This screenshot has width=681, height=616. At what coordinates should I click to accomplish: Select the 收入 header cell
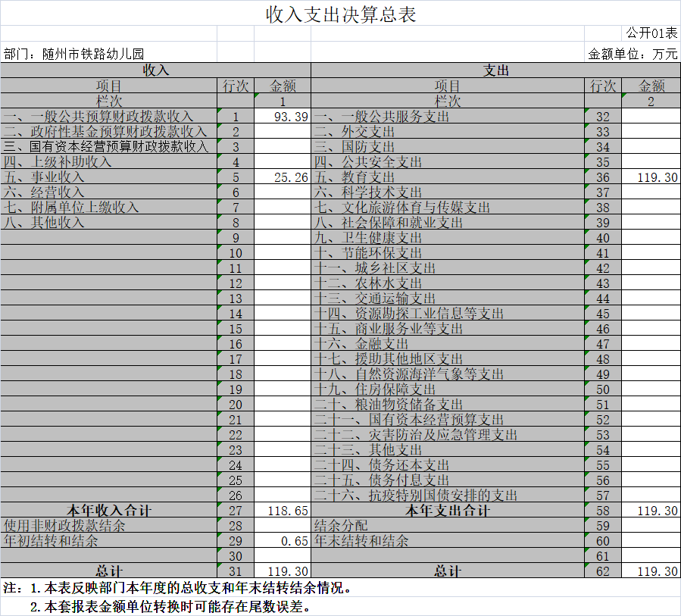point(155,70)
